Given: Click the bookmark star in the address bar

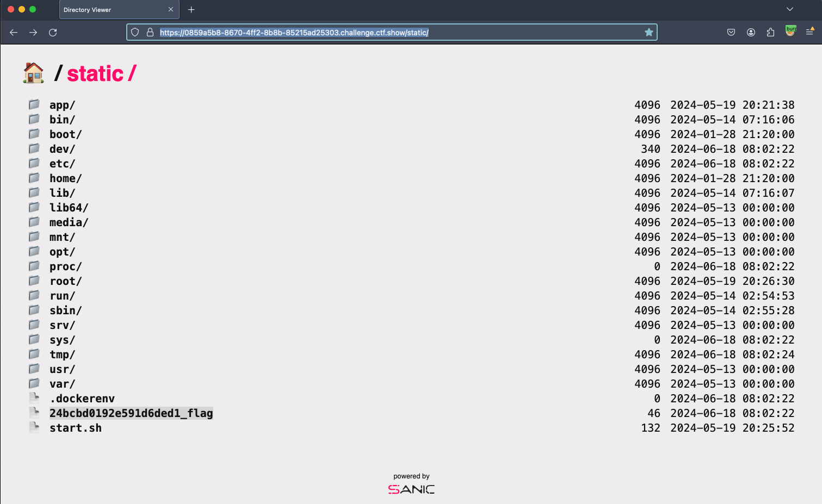Looking at the screenshot, I should 648,33.
